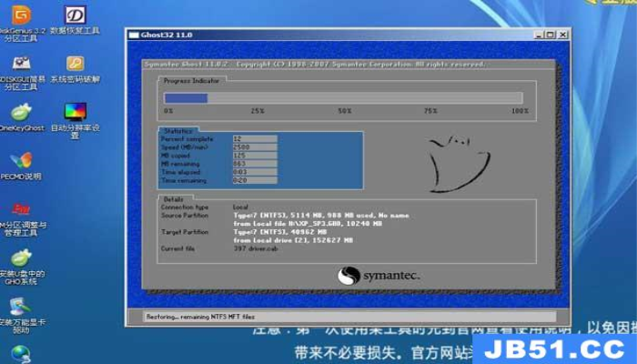The width and height of the screenshot is (637, 364).
Task: Click the Ghost mascot drawing
Action: pos(459,163)
